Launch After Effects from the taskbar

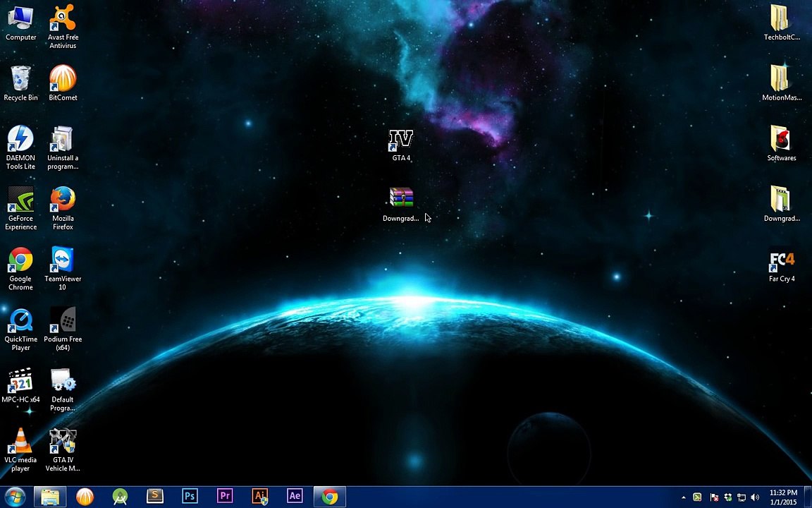295,497
